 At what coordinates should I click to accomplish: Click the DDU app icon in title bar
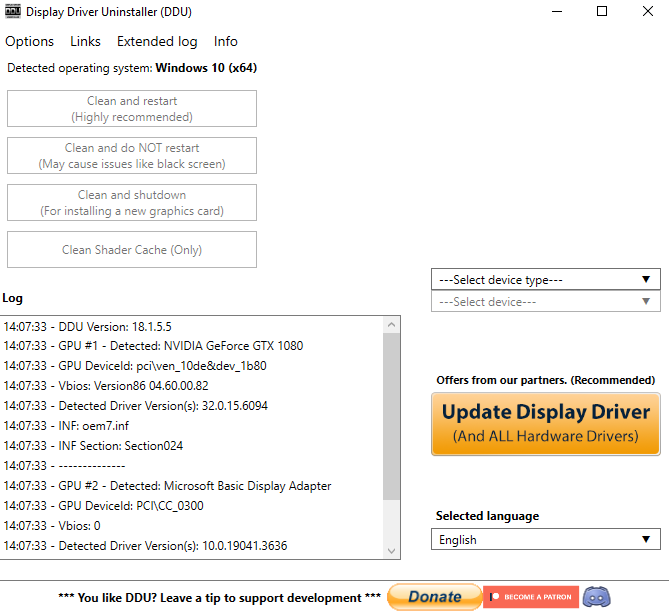coord(13,12)
